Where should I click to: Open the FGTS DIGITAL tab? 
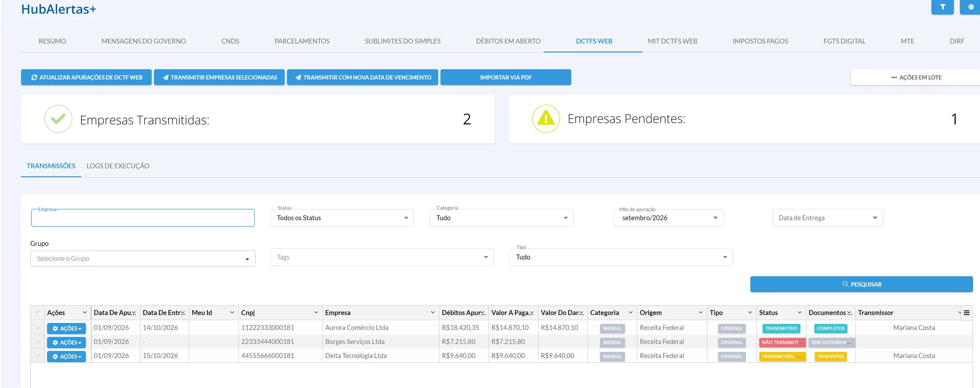844,41
